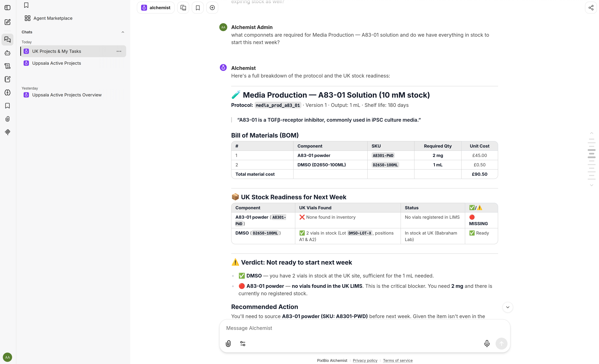The image size is (599, 364).
Task: Bookmark this chat from the top toolbar
Action: pos(198,8)
